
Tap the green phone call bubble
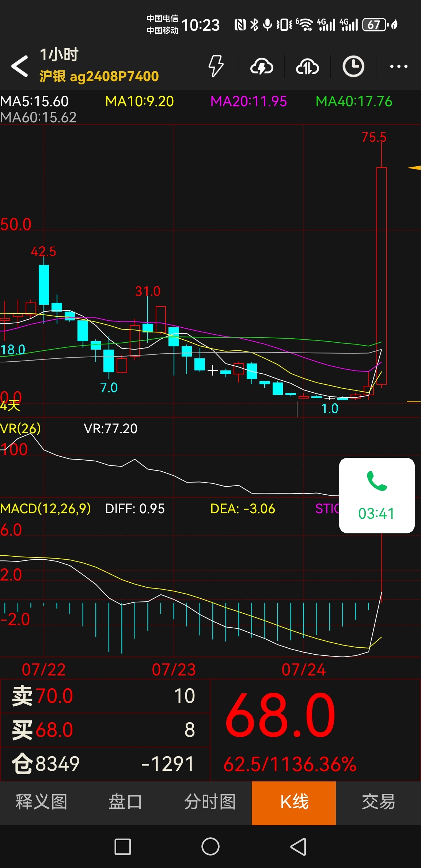(x=377, y=495)
